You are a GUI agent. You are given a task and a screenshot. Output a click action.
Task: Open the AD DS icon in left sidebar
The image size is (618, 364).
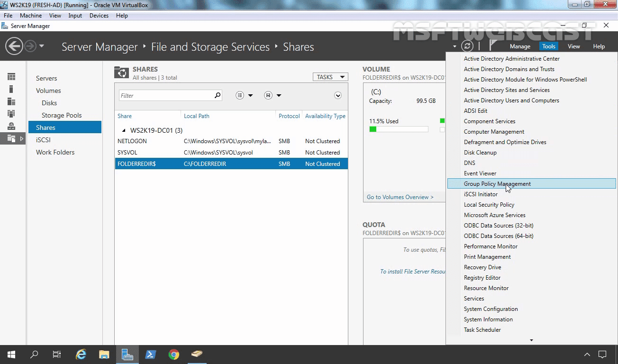tap(11, 114)
